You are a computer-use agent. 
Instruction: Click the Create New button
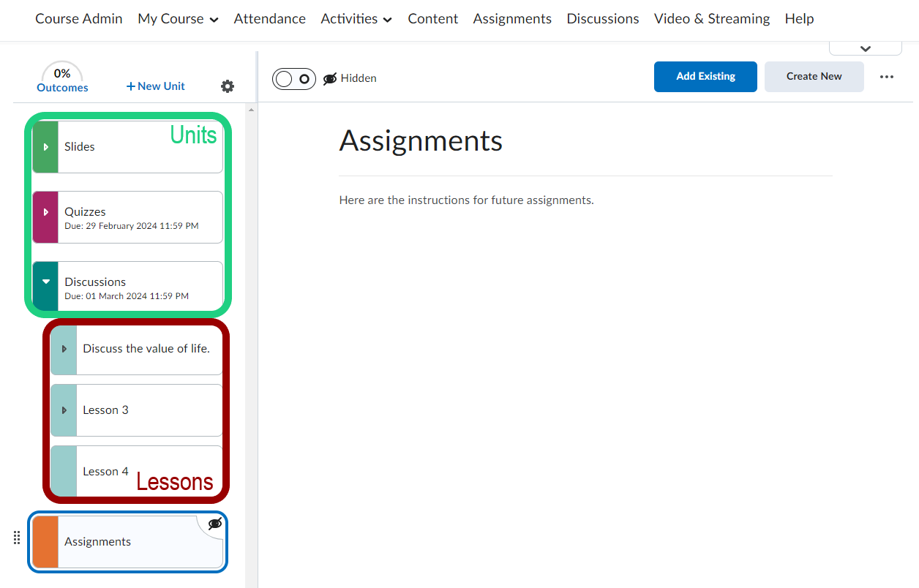click(814, 77)
